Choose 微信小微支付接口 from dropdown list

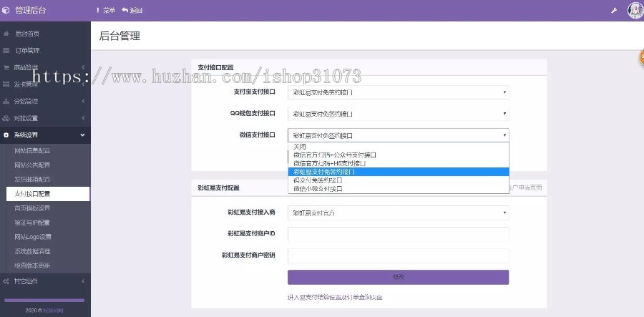click(x=318, y=189)
